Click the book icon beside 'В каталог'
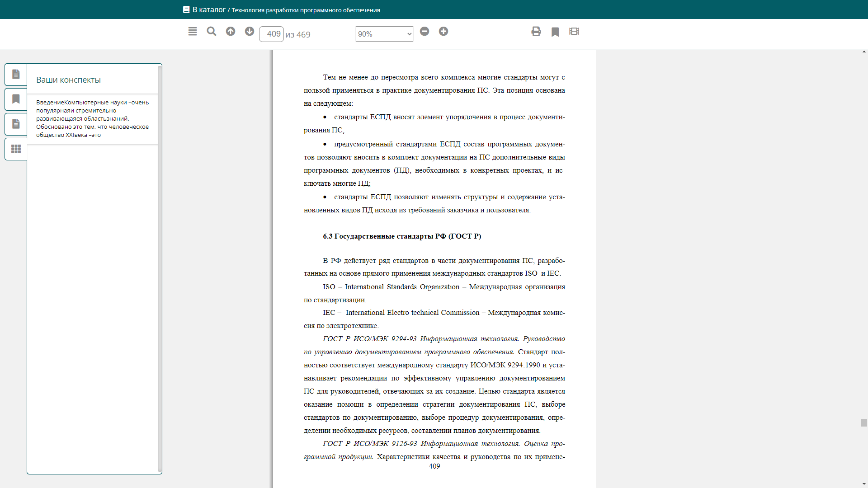The width and height of the screenshot is (868, 488). click(186, 9)
